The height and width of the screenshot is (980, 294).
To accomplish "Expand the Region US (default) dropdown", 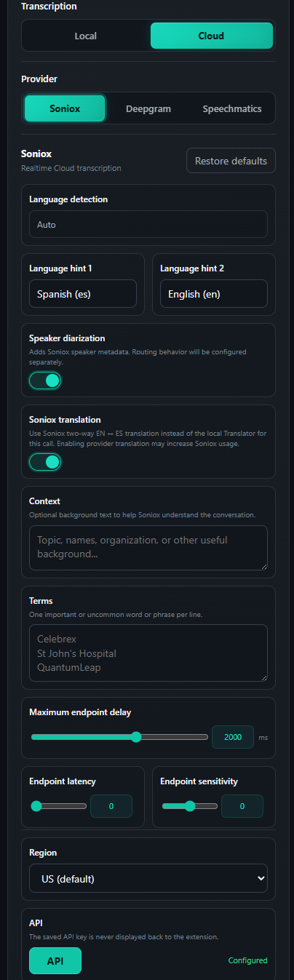I will pyautogui.click(x=148, y=878).
